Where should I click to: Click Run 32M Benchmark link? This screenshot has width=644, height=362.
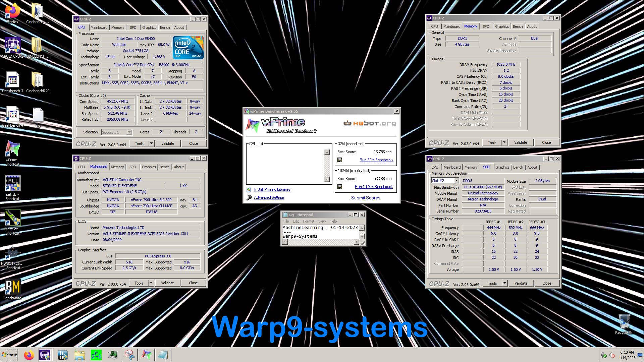(x=376, y=160)
